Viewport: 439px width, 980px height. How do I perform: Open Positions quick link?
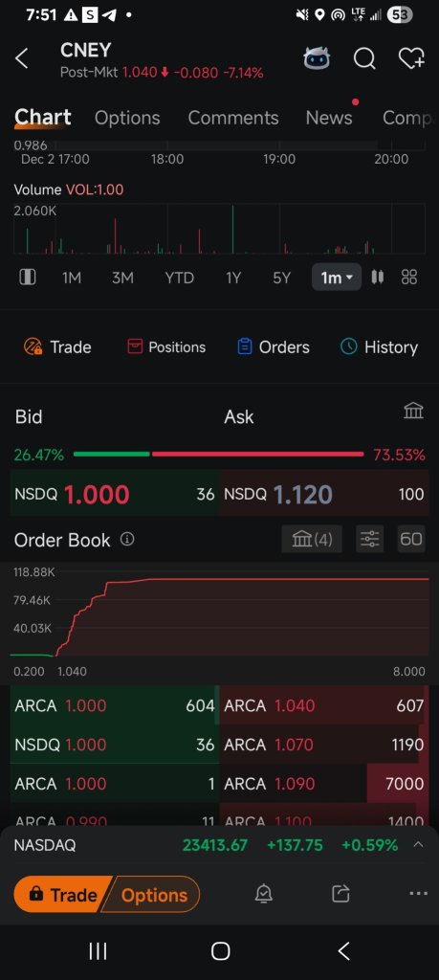pos(166,346)
